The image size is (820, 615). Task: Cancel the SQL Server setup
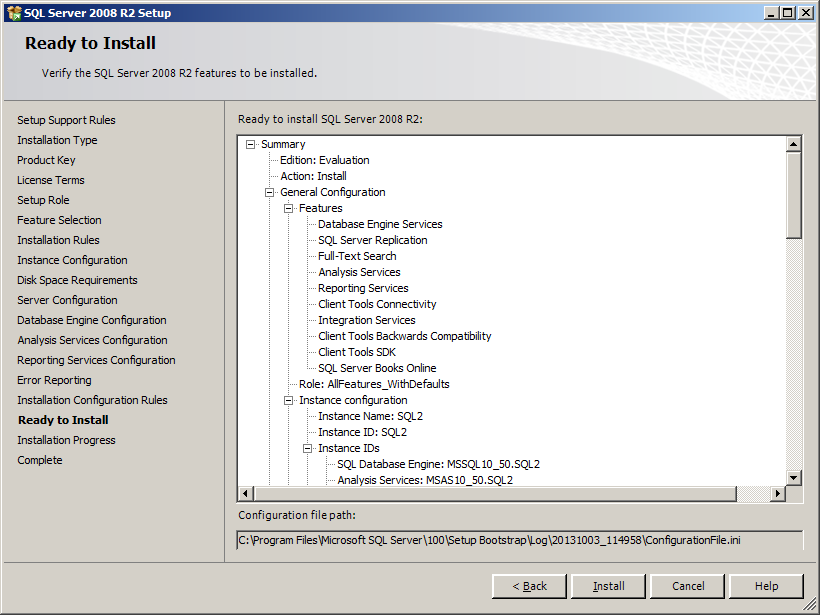point(688,586)
